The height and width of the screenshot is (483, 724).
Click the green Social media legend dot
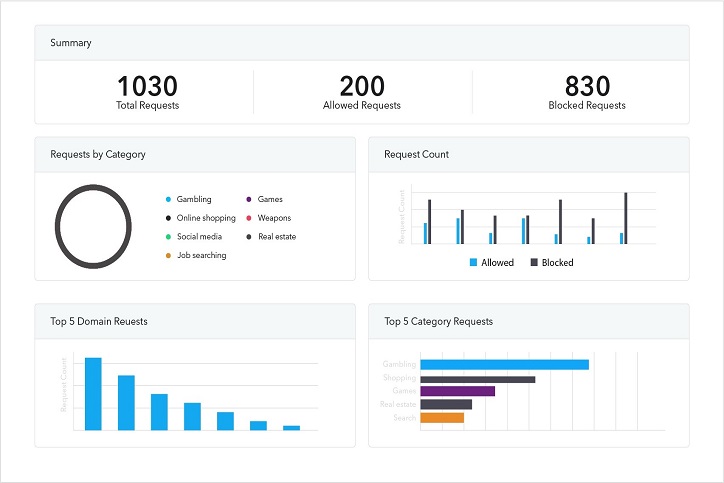pos(168,237)
